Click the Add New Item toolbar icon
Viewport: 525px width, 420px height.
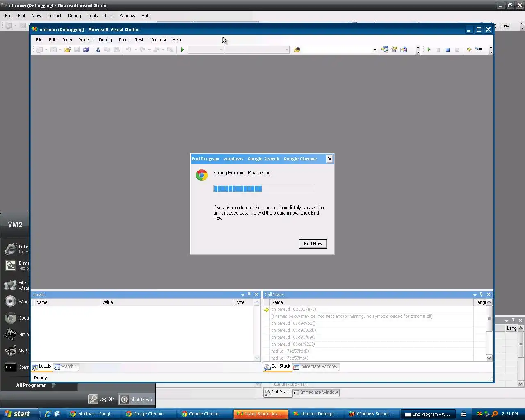(53, 50)
